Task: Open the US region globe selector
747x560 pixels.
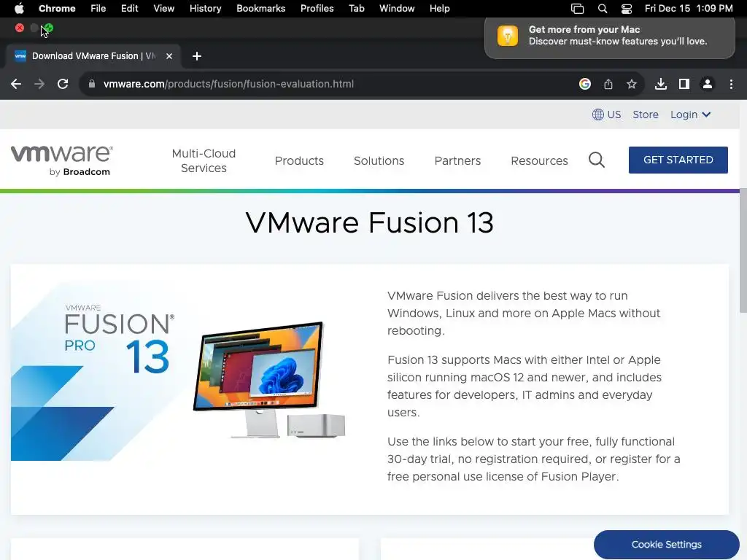Action: pos(606,114)
